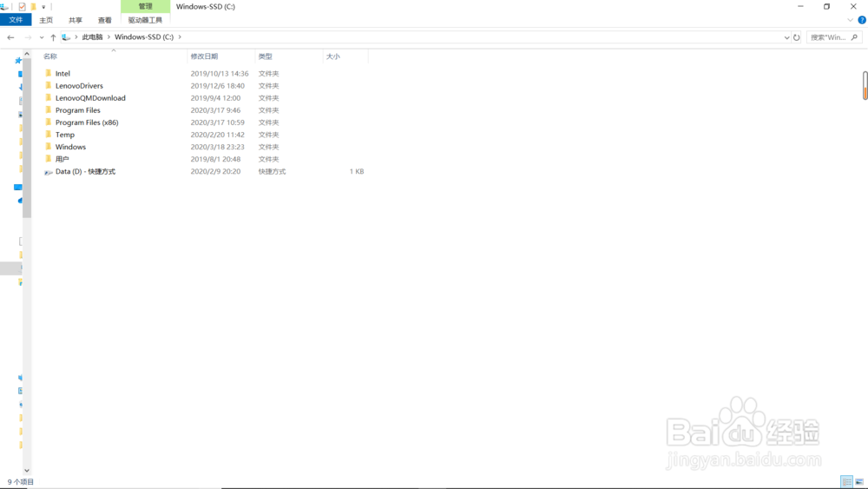The width and height of the screenshot is (868, 489).
Task: Switch to the 主页 ribbon tab
Action: pos(46,20)
